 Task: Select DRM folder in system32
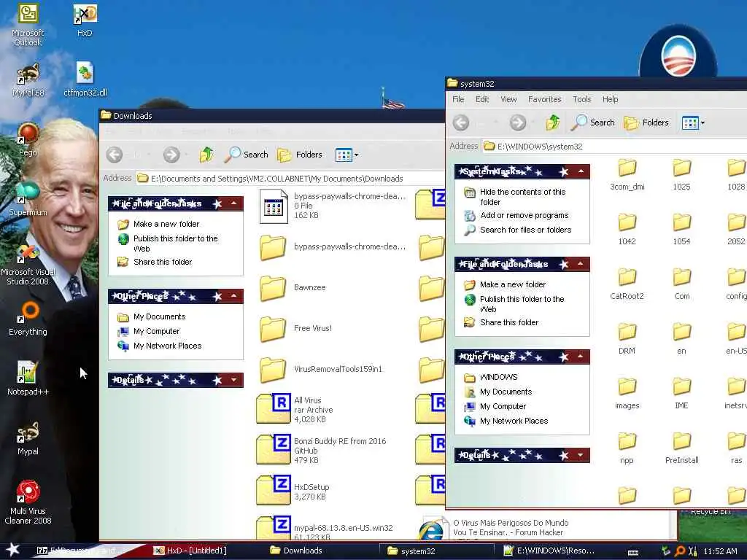tap(627, 339)
